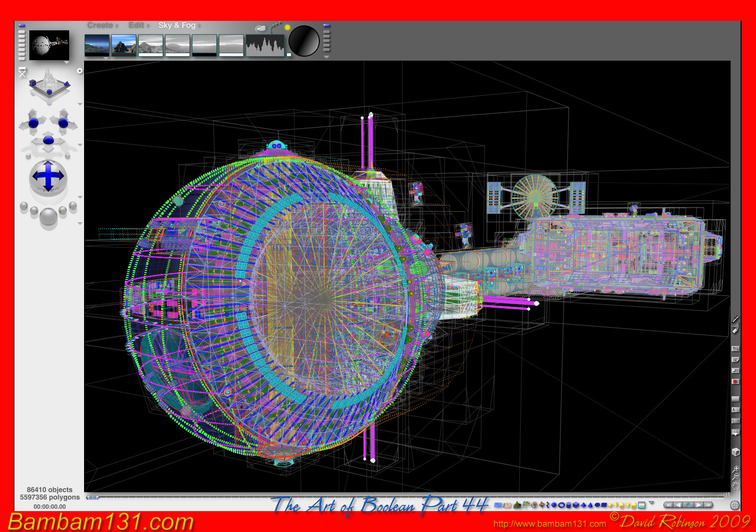Click the small-square inset display icon
The width and height of the screenshot is (756, 532).
pos(735,370)
